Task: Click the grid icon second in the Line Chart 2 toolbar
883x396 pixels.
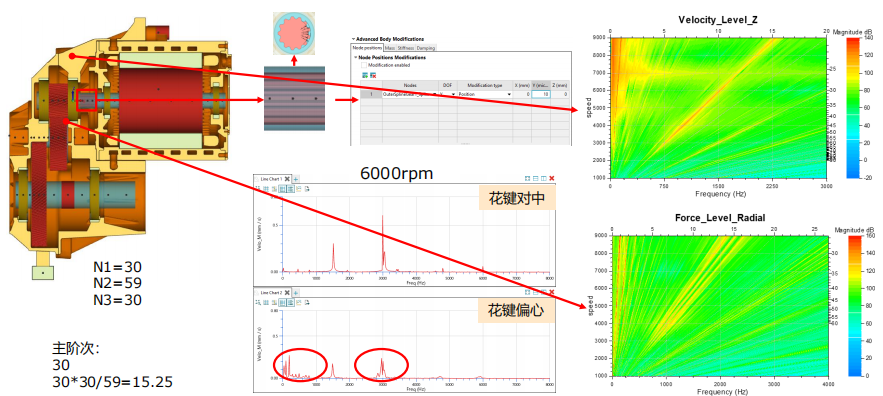Action: click(266, 302)
